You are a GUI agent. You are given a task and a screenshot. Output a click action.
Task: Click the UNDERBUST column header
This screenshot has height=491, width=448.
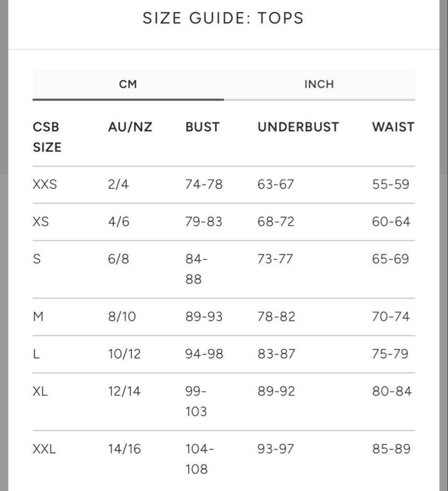point(298,127)
